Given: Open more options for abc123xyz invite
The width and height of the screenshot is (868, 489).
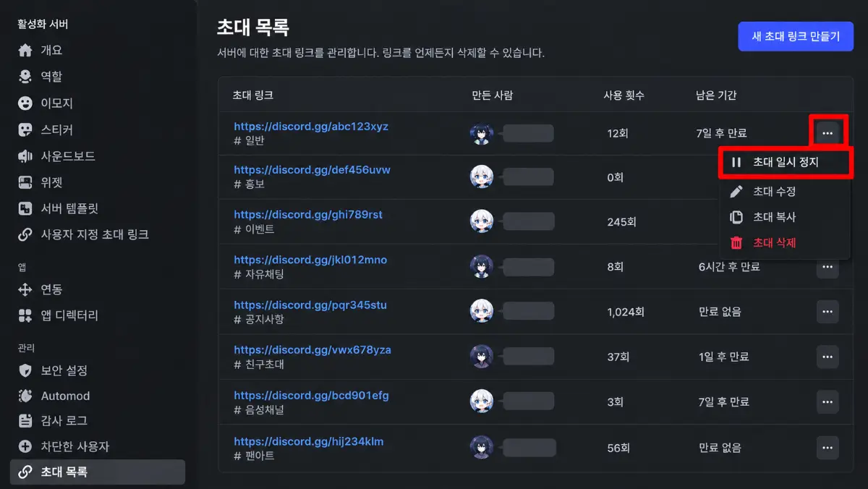Looking at the screenshot, I should click(x=827, y=133).
